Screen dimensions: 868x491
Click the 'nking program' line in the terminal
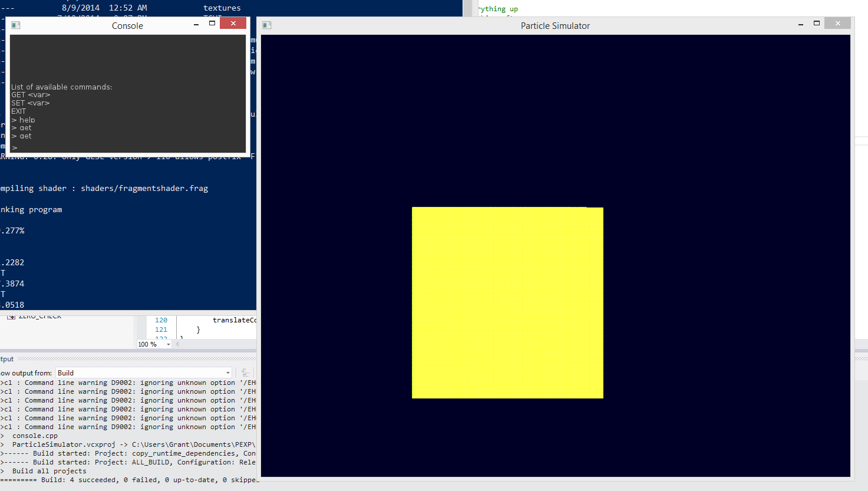coord(31,210)
